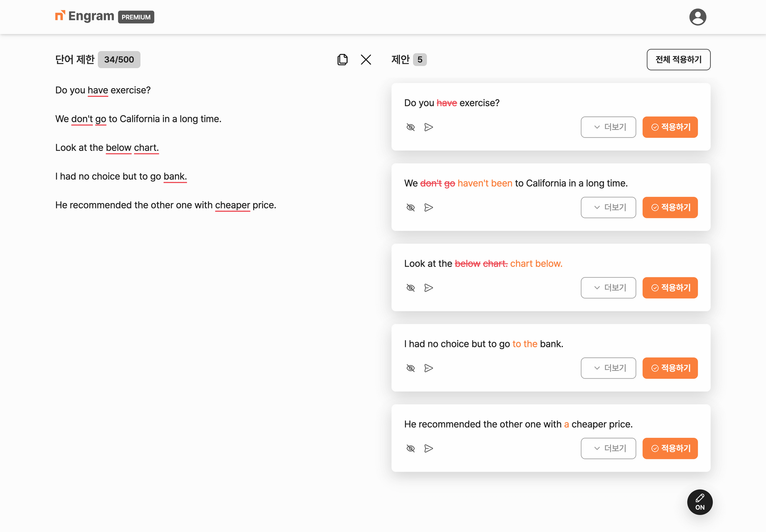Clear the text with the X icon
Viewport: 766px width, 532px height.
[366, 59]
